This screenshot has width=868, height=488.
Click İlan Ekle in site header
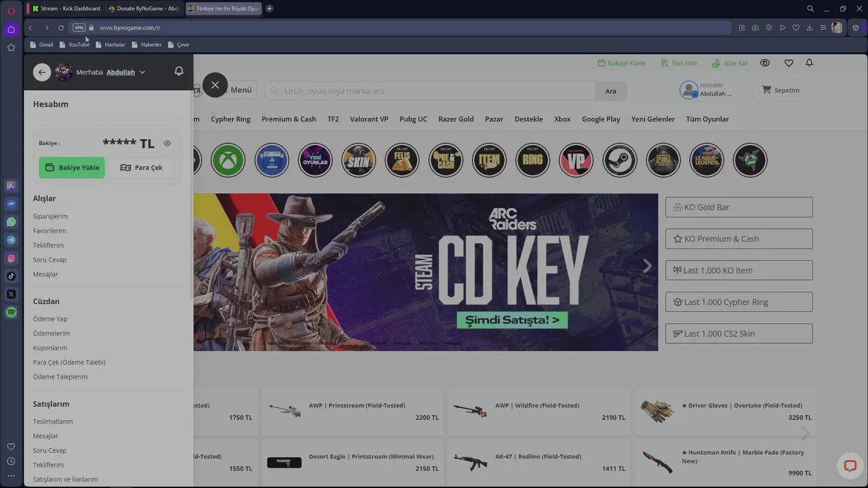pyautogui.click(x=679, y=63)
